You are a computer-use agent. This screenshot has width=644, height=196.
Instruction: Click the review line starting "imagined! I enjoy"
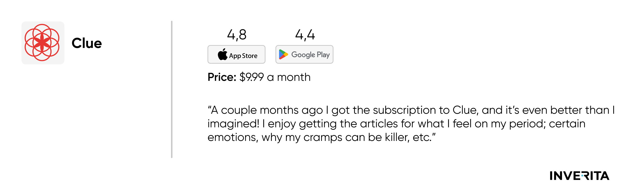(396, 124)
